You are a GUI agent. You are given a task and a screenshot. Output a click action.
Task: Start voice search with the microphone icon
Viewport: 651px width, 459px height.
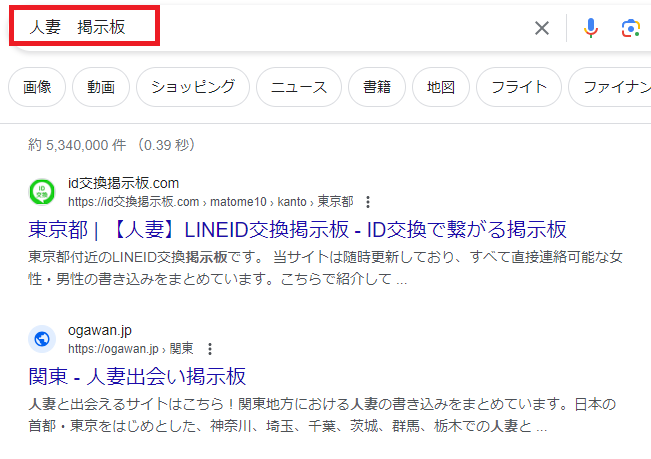[x=591, y=28]
